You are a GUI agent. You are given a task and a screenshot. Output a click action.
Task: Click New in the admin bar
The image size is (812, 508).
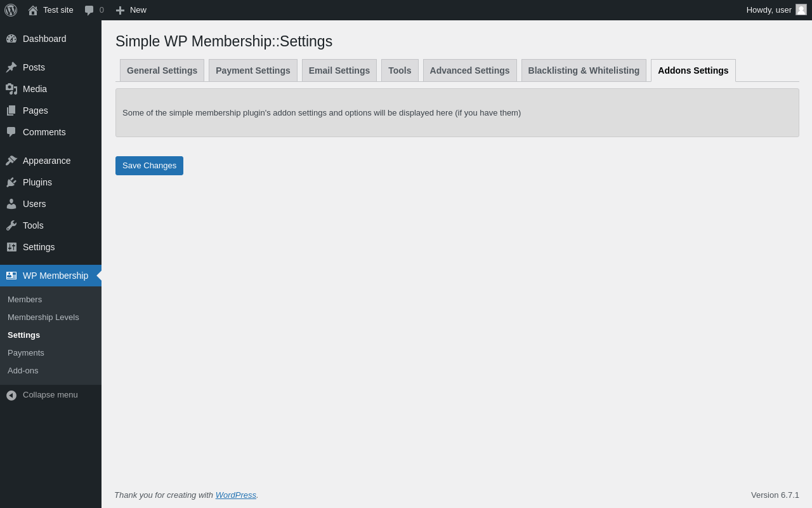tap(138, 10)
